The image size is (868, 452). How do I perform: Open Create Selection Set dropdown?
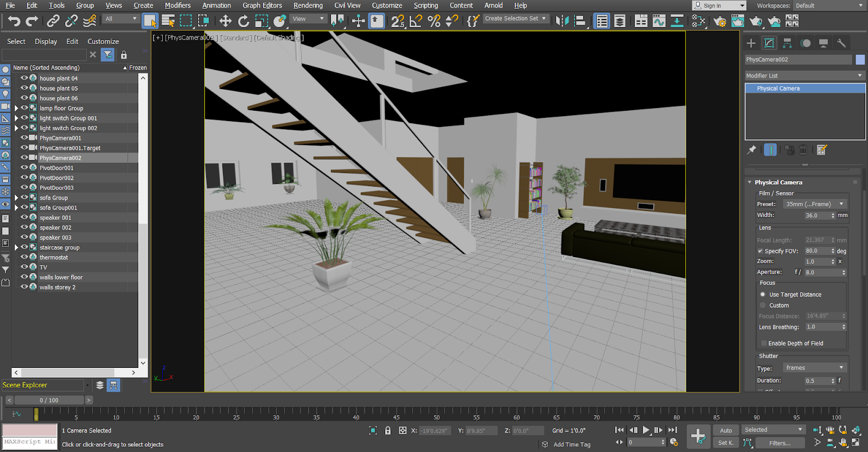pos(515,18)
